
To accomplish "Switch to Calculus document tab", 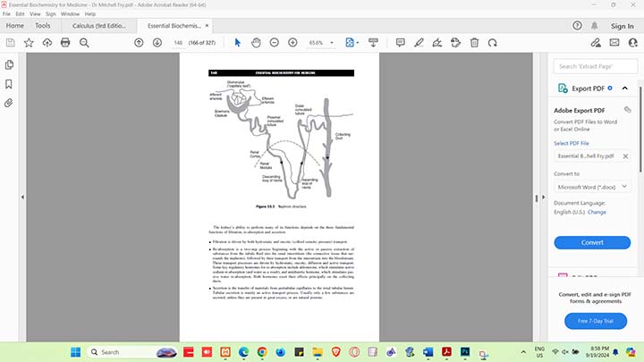I will [x=97, y=26].
